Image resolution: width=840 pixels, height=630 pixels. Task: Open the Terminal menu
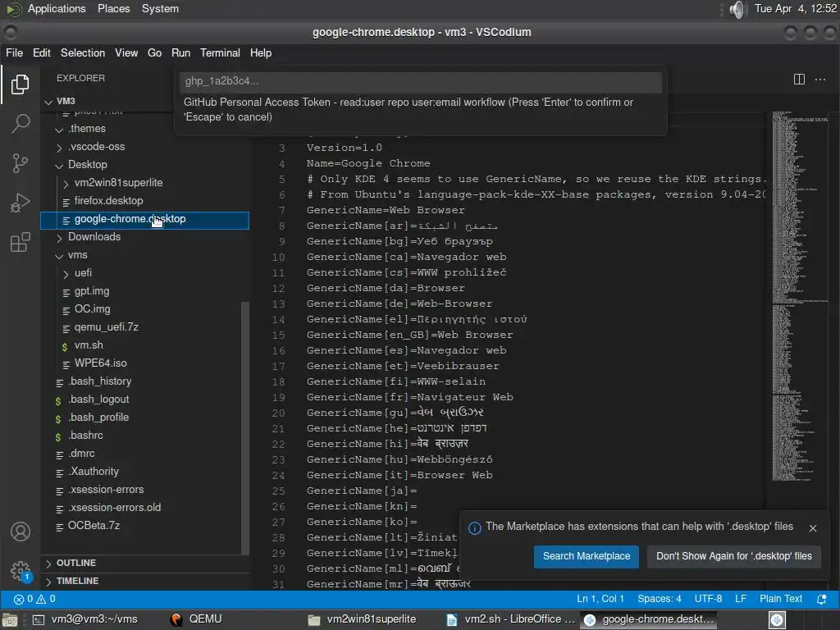[x=220, y=53]
